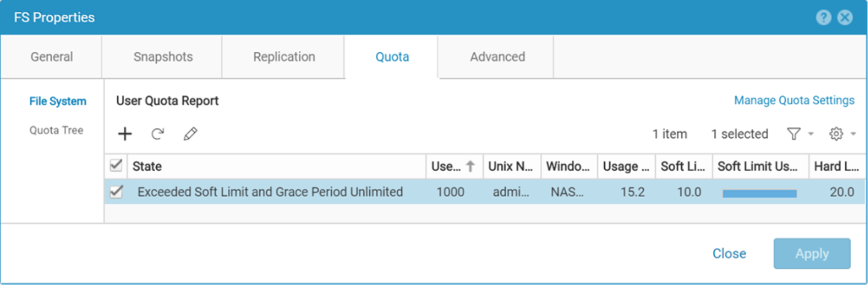Expand the filter dropdown arrow
Viewport: 868px width, 285px height.
pos(811,134)
